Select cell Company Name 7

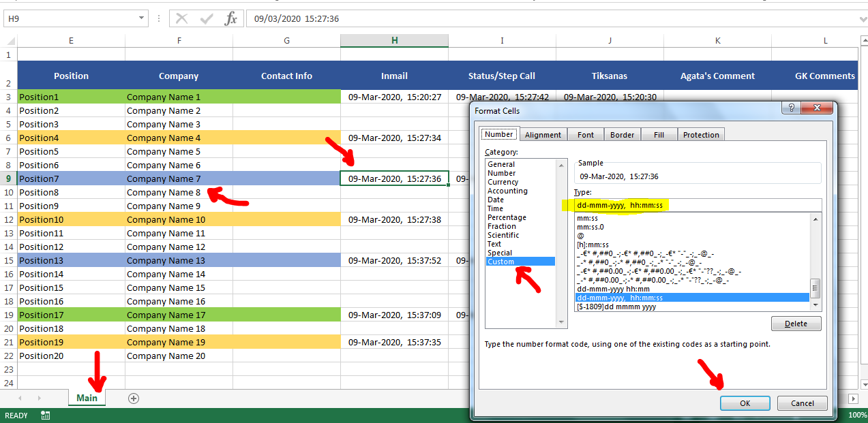(x=179, y=178)
